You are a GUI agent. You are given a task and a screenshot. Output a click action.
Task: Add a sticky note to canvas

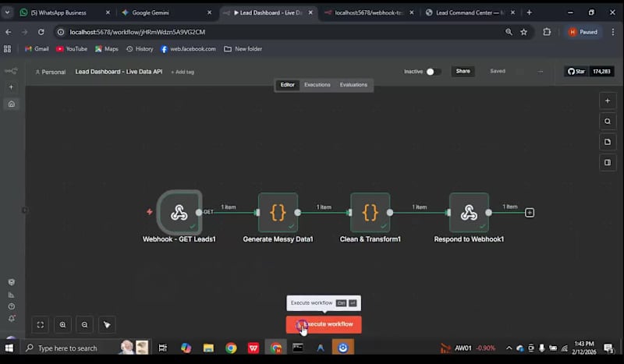pyautogui.click(x=608, y=142)
